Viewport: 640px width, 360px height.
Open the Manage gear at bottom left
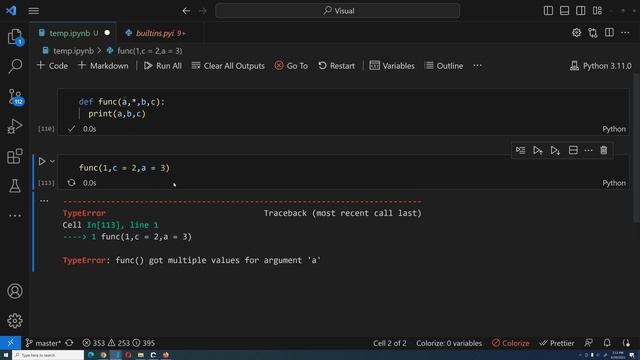15,321
